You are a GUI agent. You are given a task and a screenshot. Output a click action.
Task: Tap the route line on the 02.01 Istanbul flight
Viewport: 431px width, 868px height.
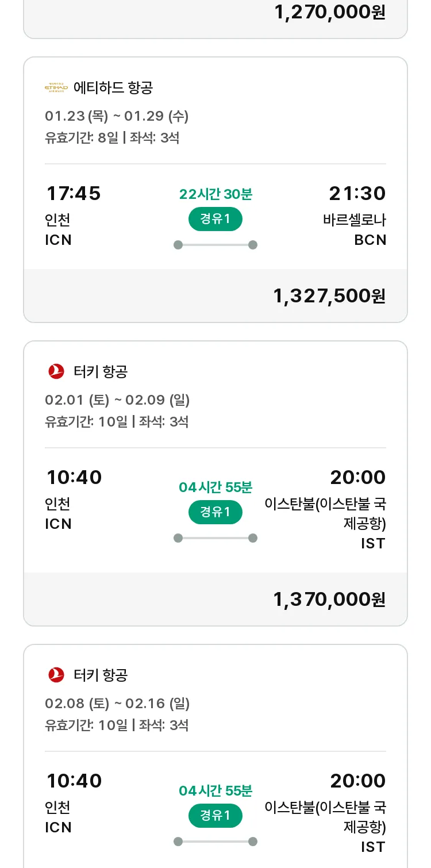tap(215, 538)
